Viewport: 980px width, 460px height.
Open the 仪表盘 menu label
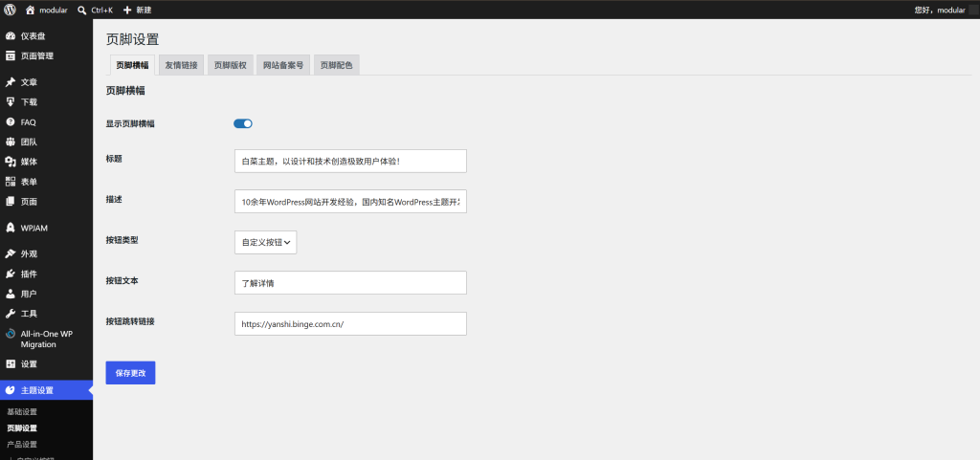33,36
